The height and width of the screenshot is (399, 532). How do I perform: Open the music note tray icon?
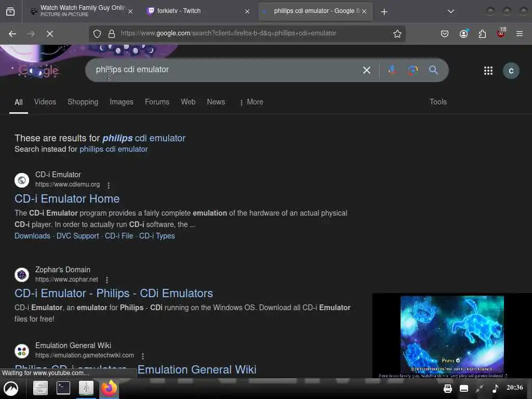[495, 389]
